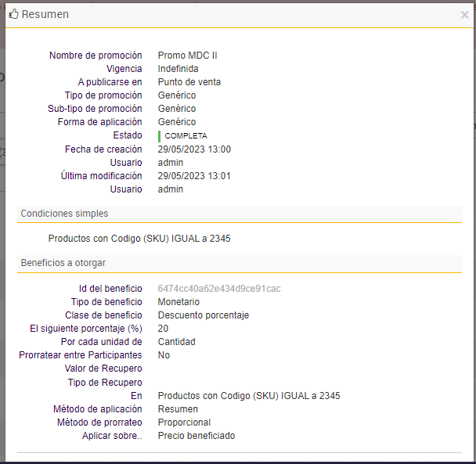
Task: Click the 'Resumen' value for Método de aplicación
Action: (x=178, y=409)
